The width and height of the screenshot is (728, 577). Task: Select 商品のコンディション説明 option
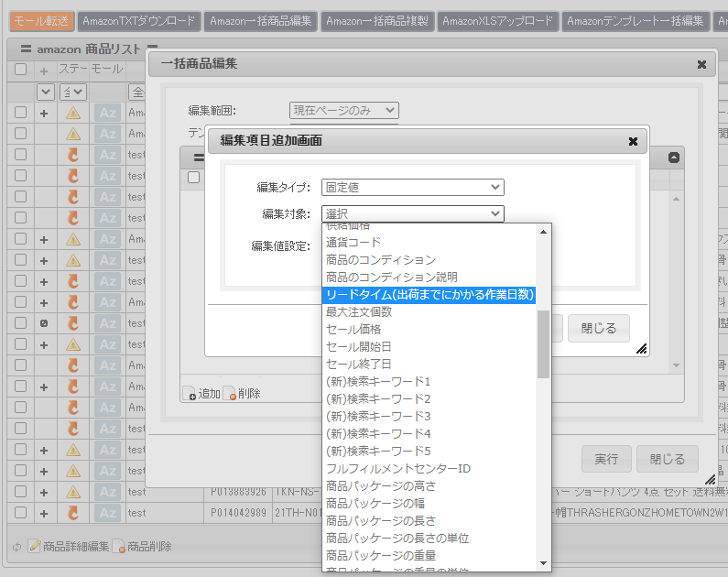tap(429, 278)
